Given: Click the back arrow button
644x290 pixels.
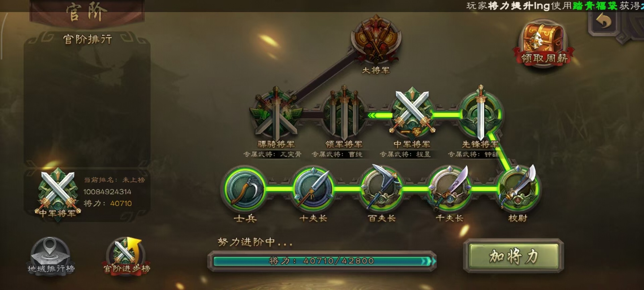Looking at the screenshot, I should (604, 22).
